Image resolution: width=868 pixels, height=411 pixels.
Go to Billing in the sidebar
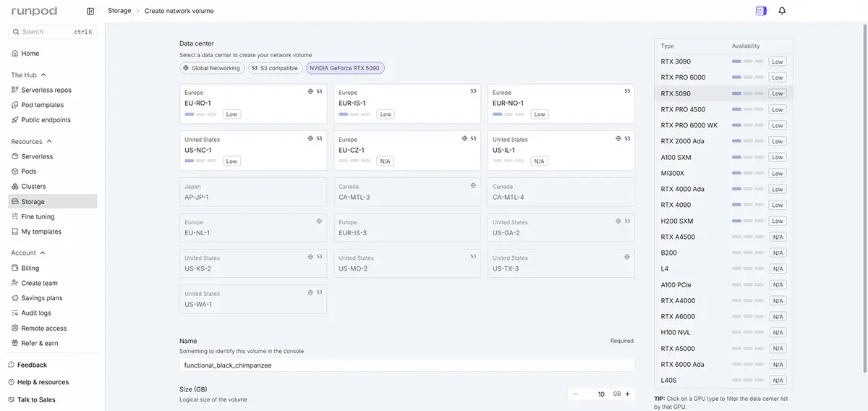30,268
